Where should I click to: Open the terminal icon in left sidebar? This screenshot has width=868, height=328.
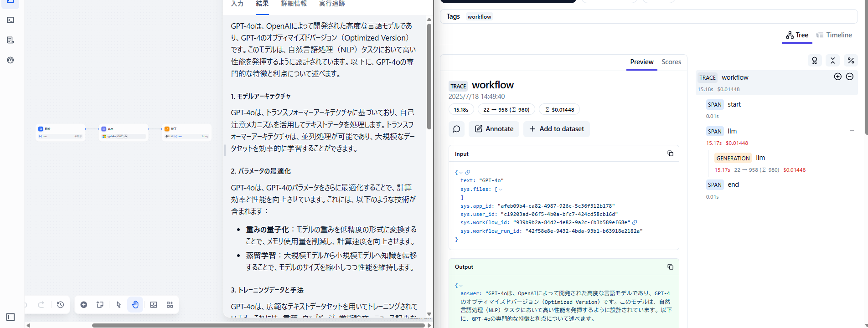(x=10, y=20)
